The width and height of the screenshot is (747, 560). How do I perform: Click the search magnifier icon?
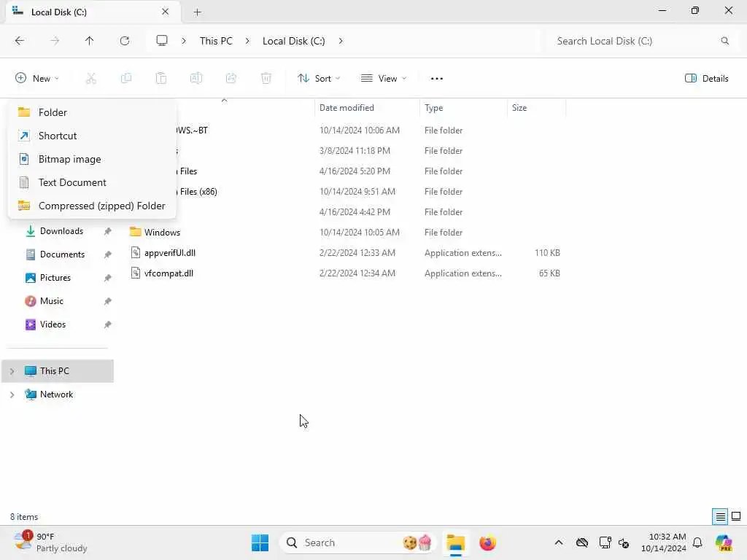725,41
